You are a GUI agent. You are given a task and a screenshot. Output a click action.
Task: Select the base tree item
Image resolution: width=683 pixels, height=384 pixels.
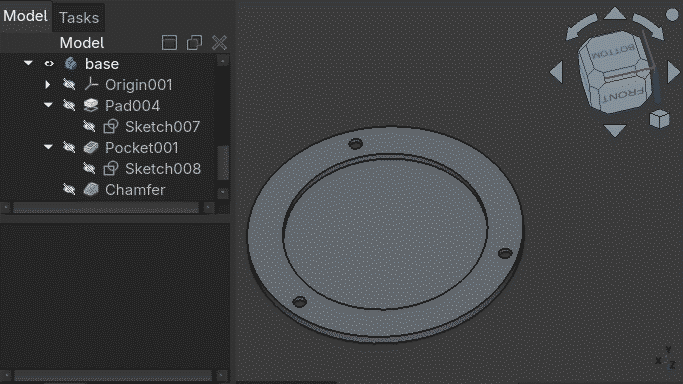pyautogui.click(x=102, y=64)
